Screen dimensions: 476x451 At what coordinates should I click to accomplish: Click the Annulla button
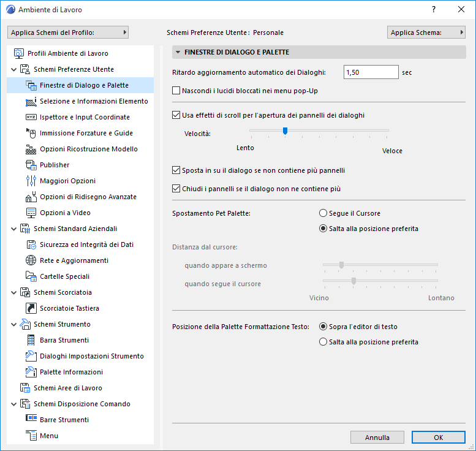click(x=377, y=438)
